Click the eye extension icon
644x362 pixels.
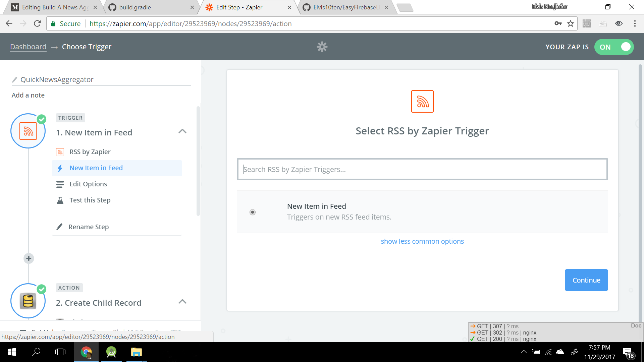(619, 23)
